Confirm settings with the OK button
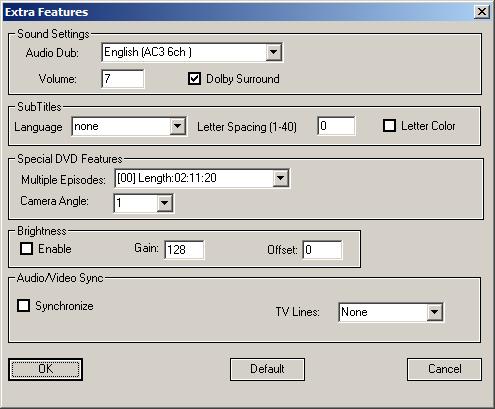The height and width of the screenshot is (409, 495). coord(45,369)
